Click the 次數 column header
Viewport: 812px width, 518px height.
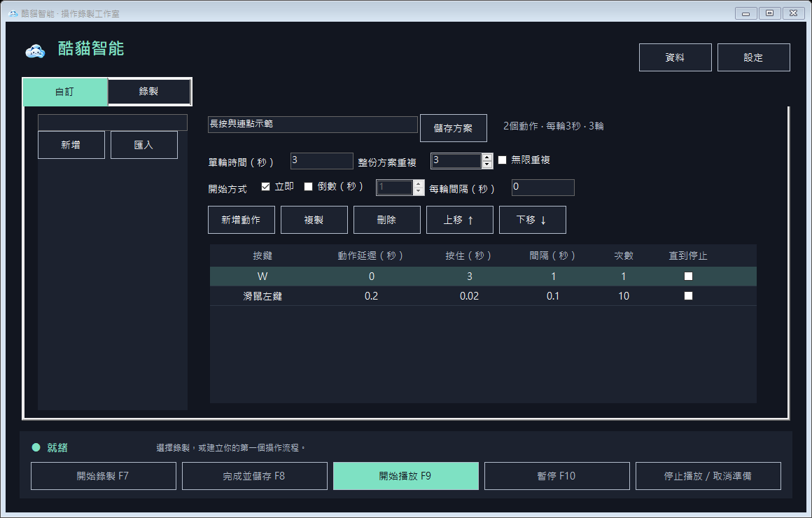(x=624, y=256)
